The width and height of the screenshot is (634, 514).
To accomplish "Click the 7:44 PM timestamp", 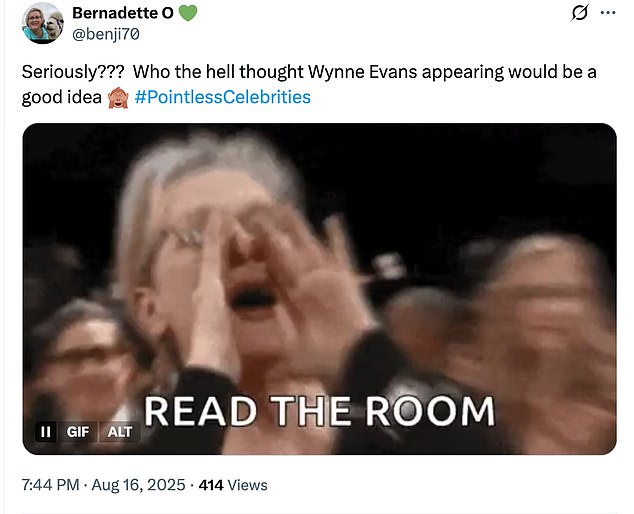I will [51, 485].
